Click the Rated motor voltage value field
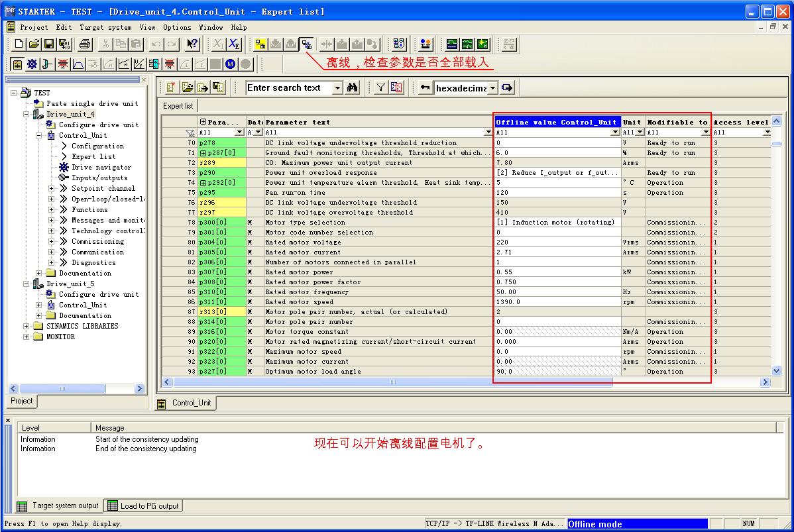Screen dimensions: 794x532 tap(557, 242)
